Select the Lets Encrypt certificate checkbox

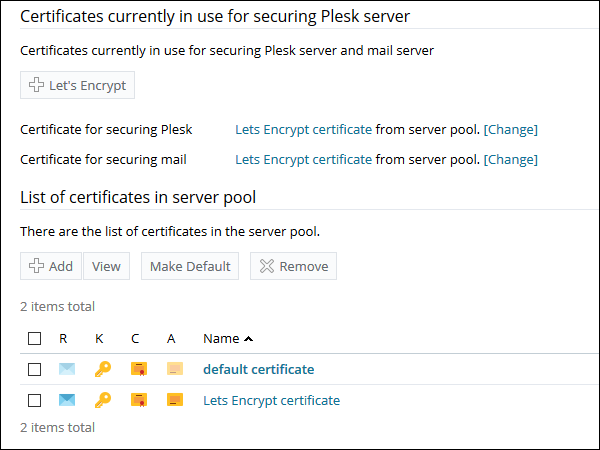point(34,400)
